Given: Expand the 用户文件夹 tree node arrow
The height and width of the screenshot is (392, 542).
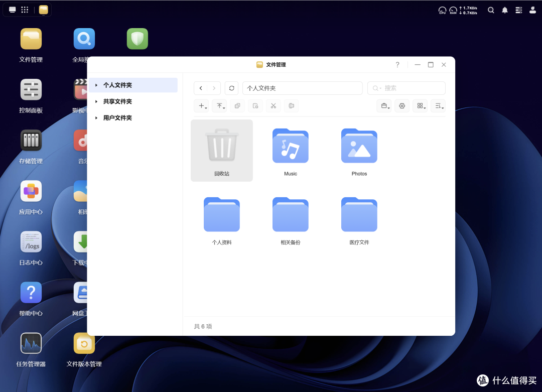Looking at the screenshot, I should coord(96,118).
